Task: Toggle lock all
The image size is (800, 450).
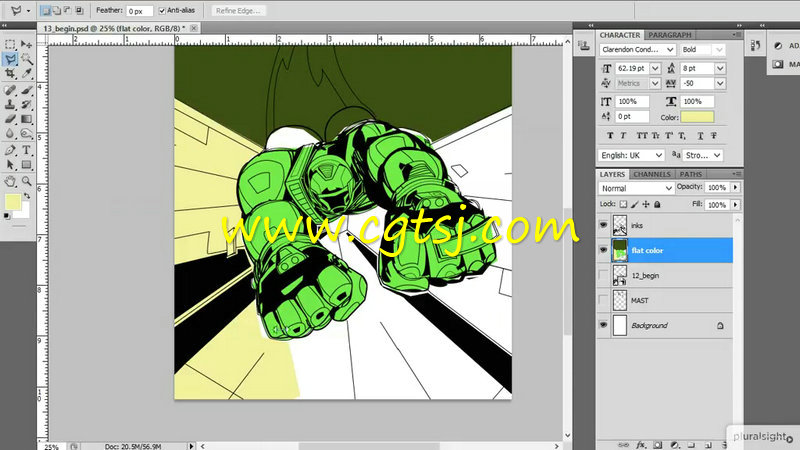Action: pyautogui.click(x=657, y=204)
